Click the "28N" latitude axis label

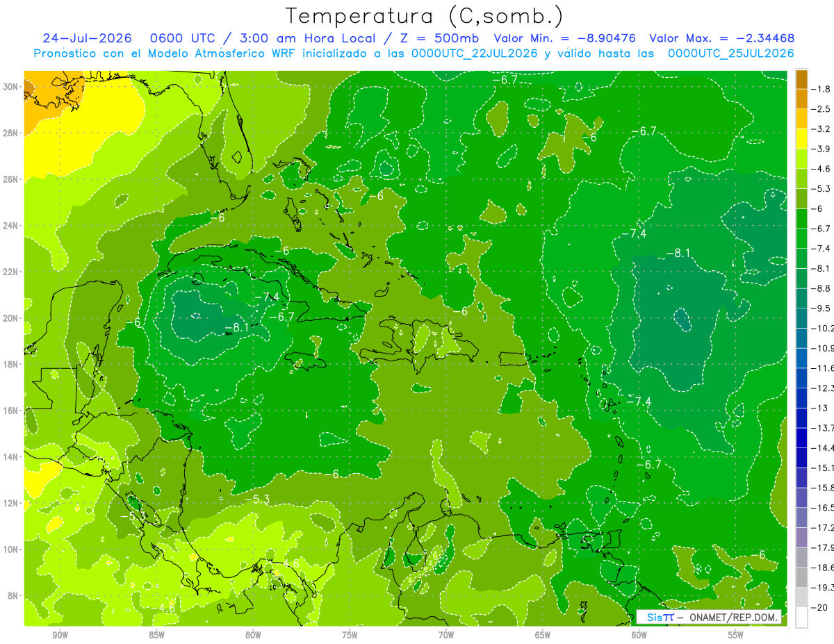(x=10, y=133)
